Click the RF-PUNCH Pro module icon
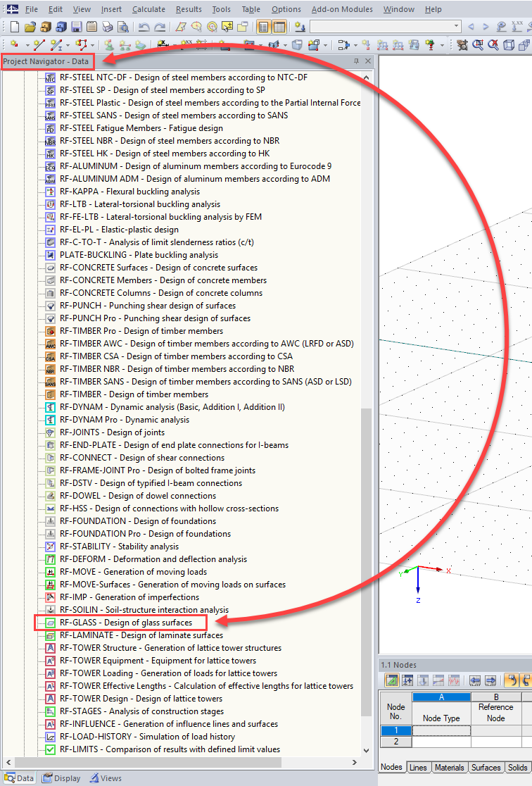 coord(50,318)
